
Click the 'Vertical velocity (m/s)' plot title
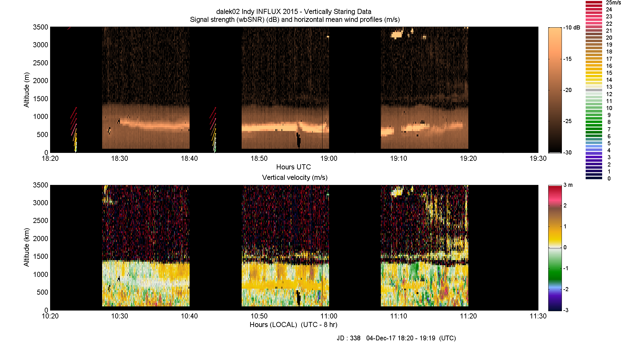tap(295, 177)
